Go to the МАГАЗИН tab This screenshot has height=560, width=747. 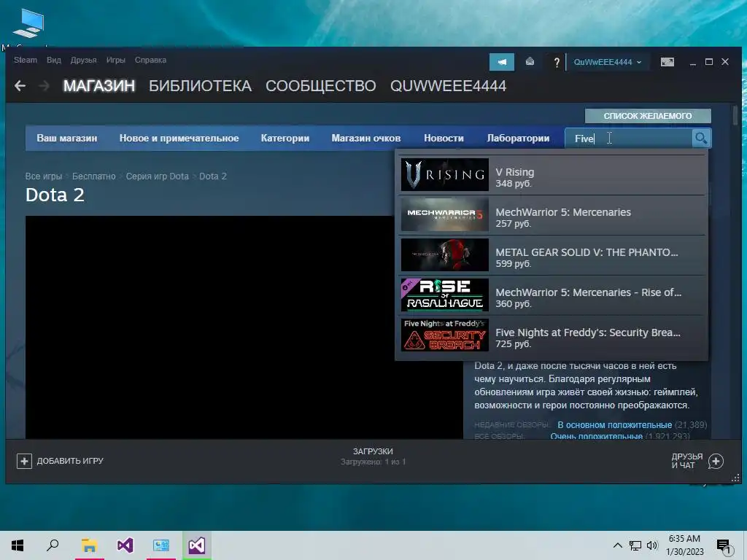(x=99, y=86)
